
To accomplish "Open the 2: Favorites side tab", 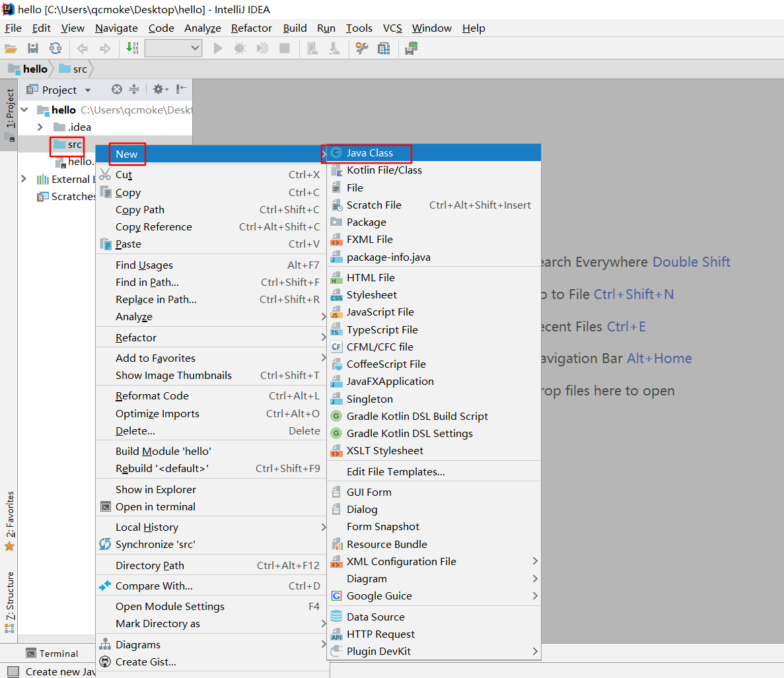I will pos(9,521).
